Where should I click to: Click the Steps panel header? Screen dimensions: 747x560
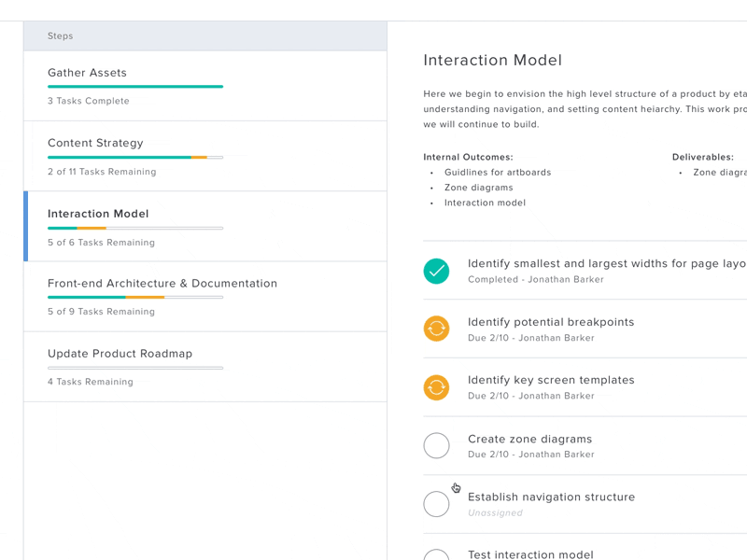click(60, 35)
